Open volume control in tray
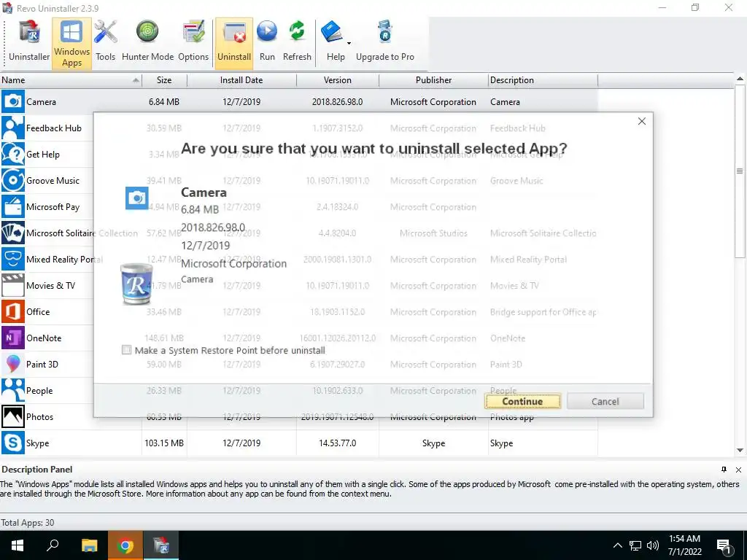Image resolution: width=747 pixels, height=560 pixels. [653, 545]
